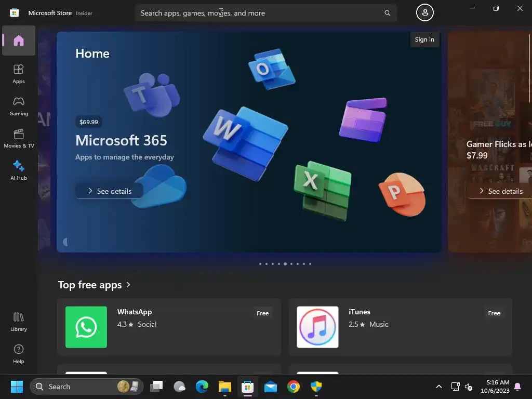This screenshot has width=532, height=399.
Task: See details for Microsoft 365
Action: tap(109, 191)
